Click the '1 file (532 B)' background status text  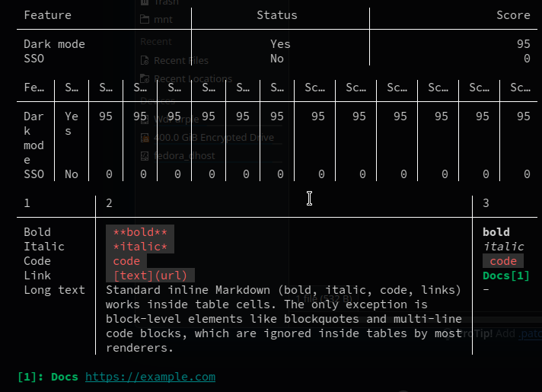tap(324, 298)
